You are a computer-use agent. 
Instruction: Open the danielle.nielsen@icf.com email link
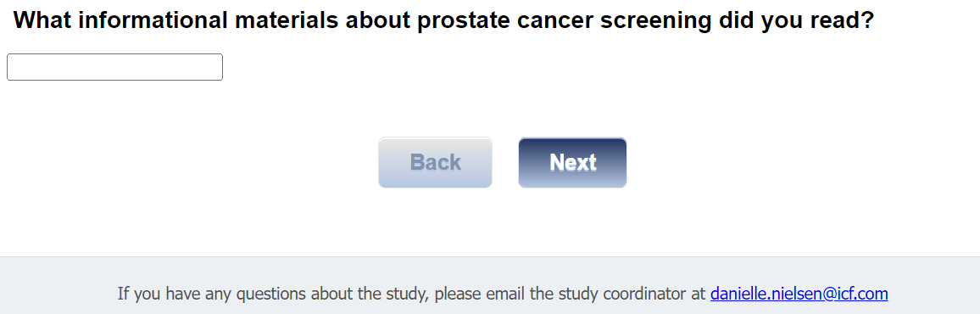pyautogui.click(x=799, y=294)
